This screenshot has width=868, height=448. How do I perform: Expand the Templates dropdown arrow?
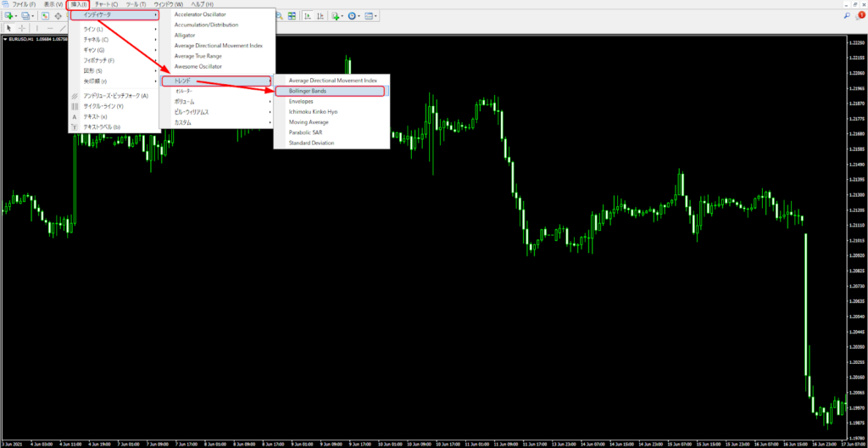(x=376, y=16)
